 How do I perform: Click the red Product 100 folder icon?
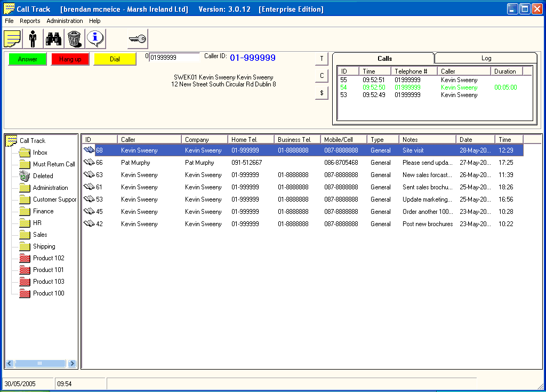coord(25,293)
